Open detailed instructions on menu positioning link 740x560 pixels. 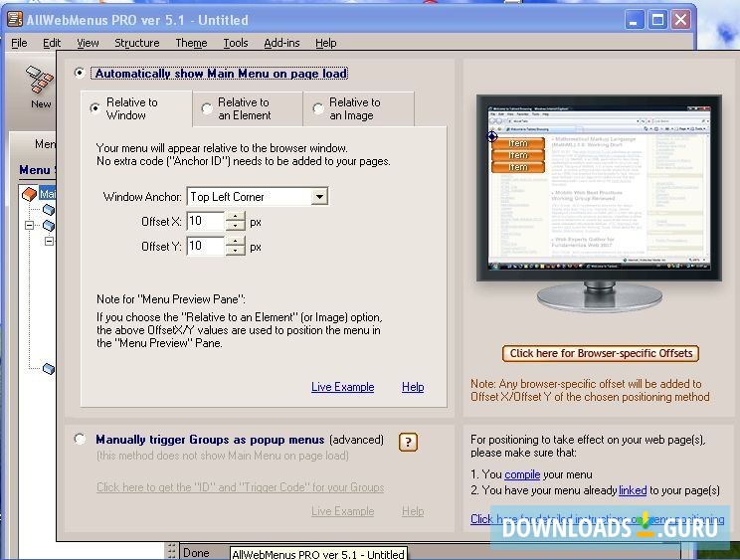tap(598, 519)
